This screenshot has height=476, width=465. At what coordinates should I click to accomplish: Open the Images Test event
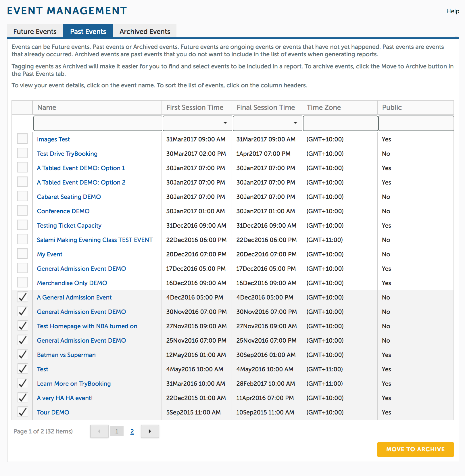tap(53, 139)
